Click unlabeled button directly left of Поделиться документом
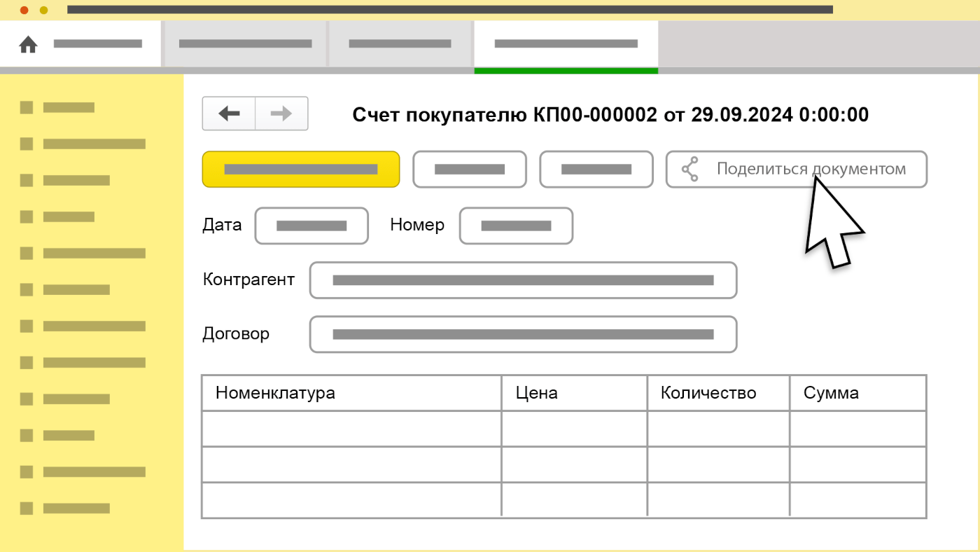The height and width of the screenshot is (552, 980). (x=596, y=169)
